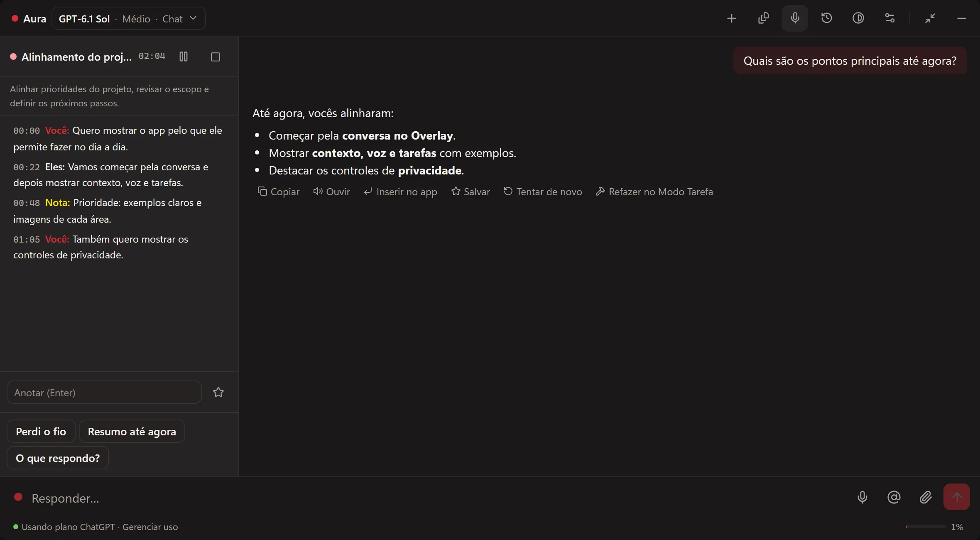Screen dimensions: 980x540
Task: Click the voice input microphone in composer
Action: coord(862,497)
